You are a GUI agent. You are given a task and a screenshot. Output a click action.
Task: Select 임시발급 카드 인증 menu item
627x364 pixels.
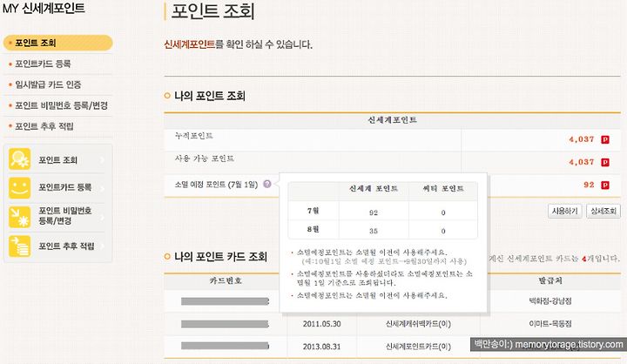48,84
